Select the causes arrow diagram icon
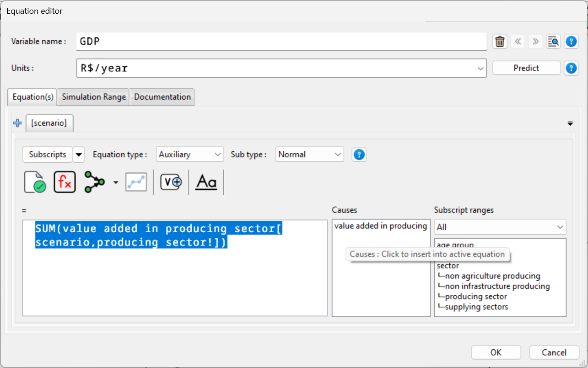 coord(95,181)
